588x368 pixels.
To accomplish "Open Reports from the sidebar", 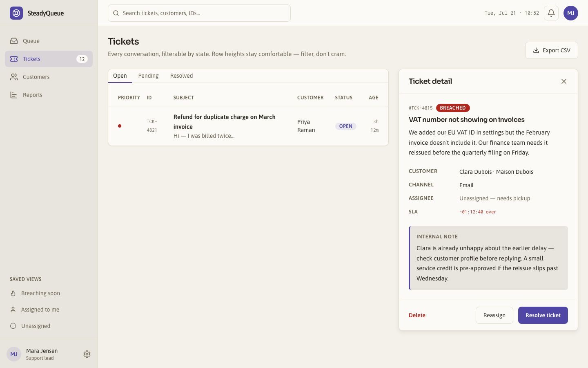I will click(x=49, y=95).
